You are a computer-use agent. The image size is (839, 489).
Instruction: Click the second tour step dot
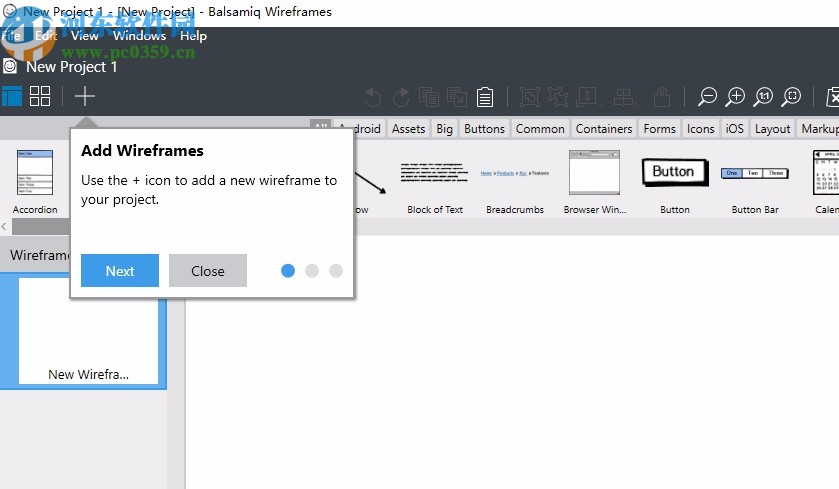point(312,271)
